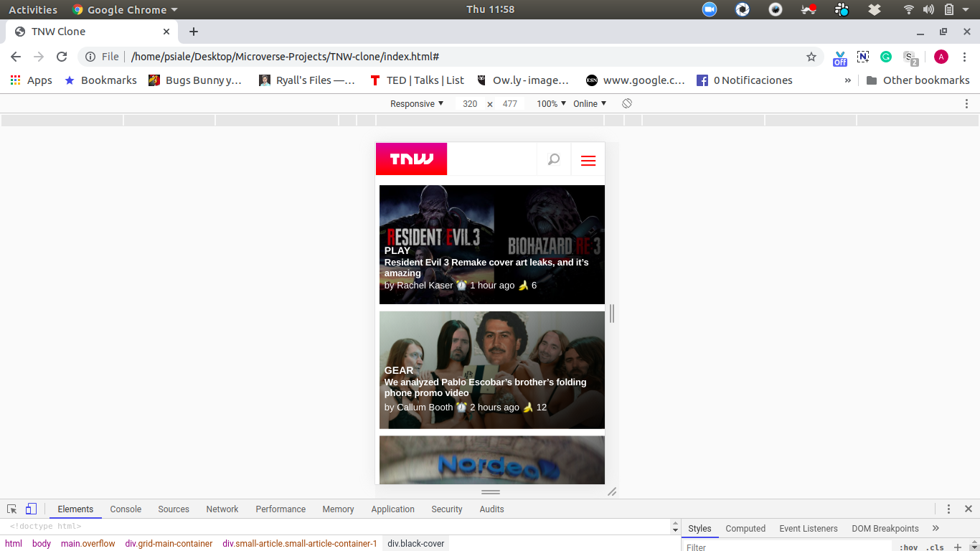Screen dimensions: 980x551
Task: Open the Zoom tray icon
Action: point(710,9)
